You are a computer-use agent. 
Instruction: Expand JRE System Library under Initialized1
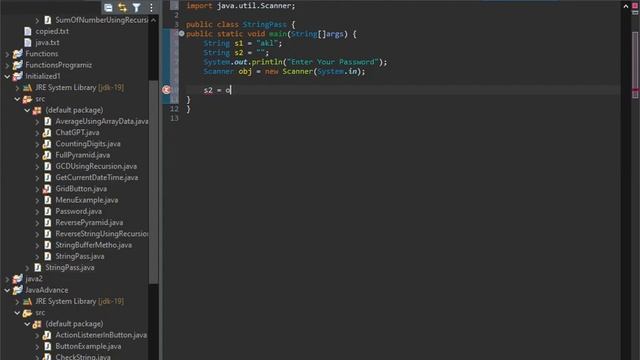point(17,87)
